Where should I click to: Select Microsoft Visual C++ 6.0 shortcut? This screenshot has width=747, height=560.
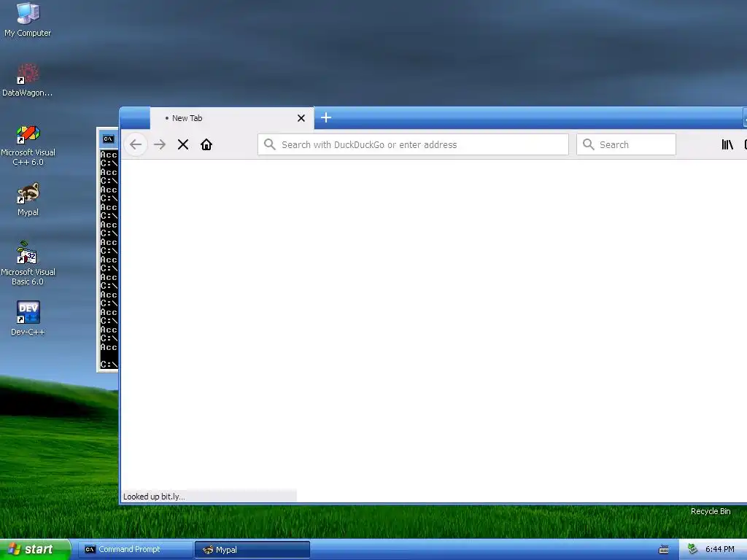(28, 145)
